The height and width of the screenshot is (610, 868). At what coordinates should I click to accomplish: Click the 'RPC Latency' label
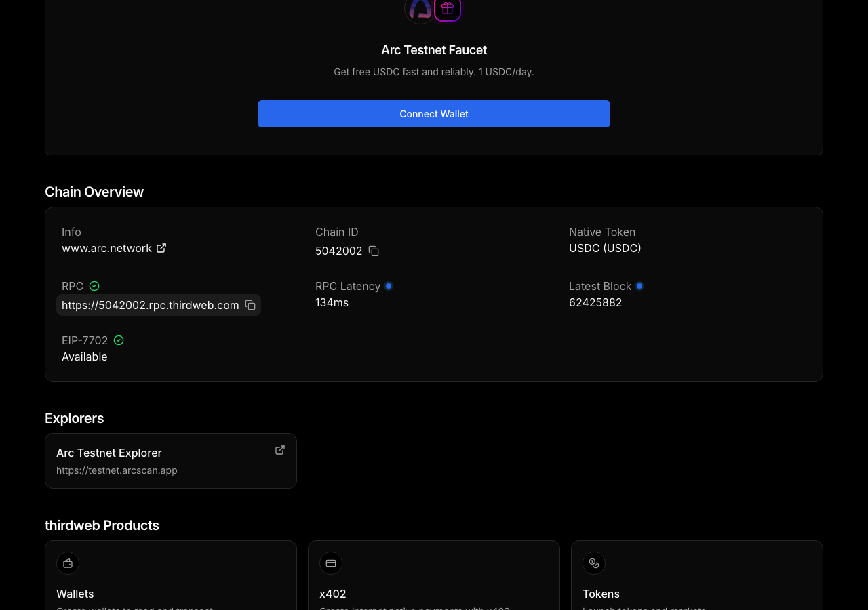[x=348, y=286]
